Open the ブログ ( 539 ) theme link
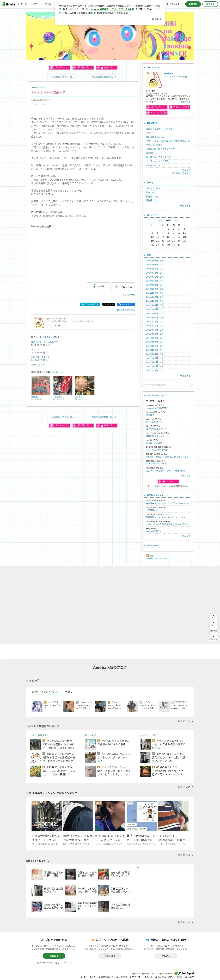220x980 pixels. 153,188
